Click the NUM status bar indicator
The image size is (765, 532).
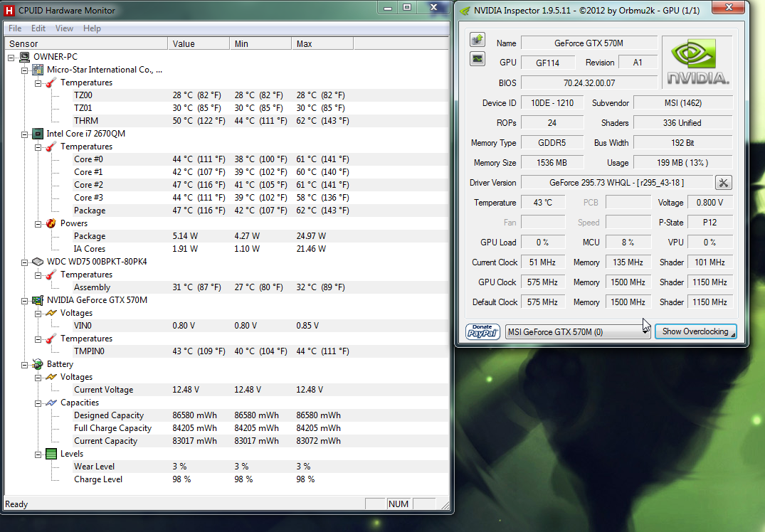(399, 504)
